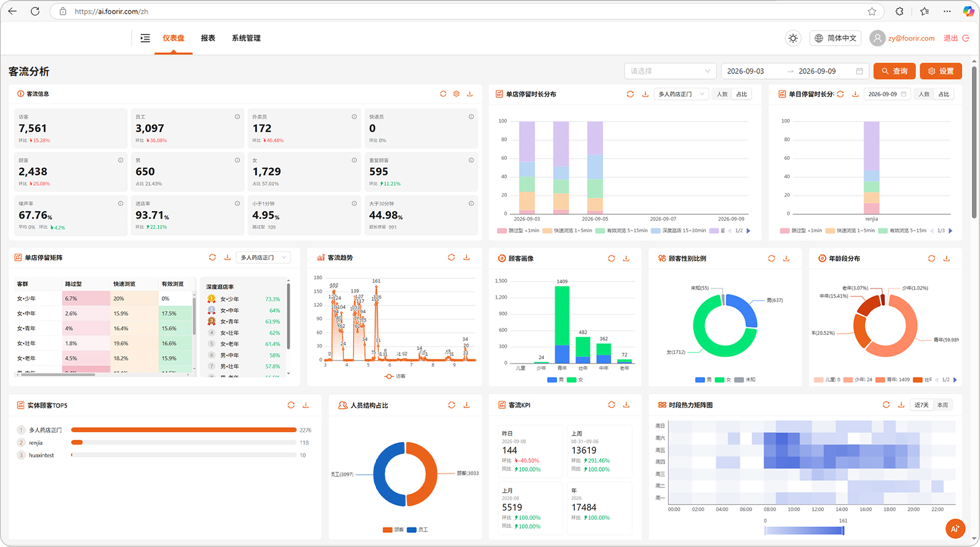Go to next legend page in 单店停留时长分布
The height and width of the screenshot is (547, 980).
click(x=748, y=231)
